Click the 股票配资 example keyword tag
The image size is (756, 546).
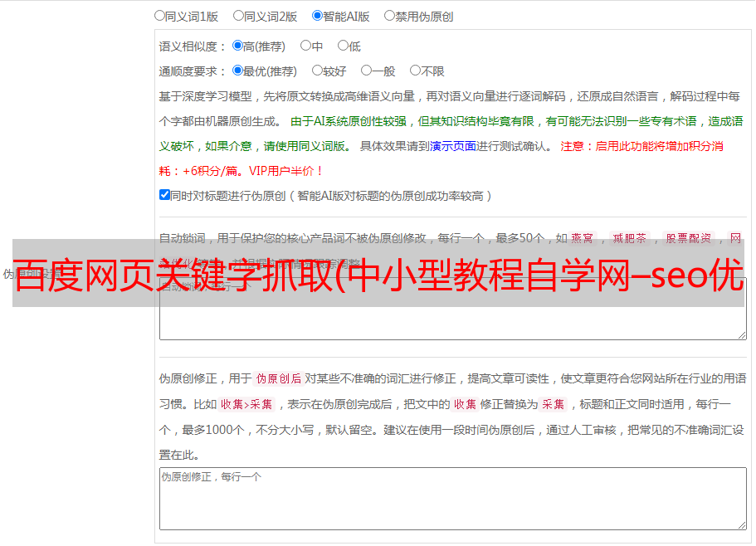[x=689, y=238]
